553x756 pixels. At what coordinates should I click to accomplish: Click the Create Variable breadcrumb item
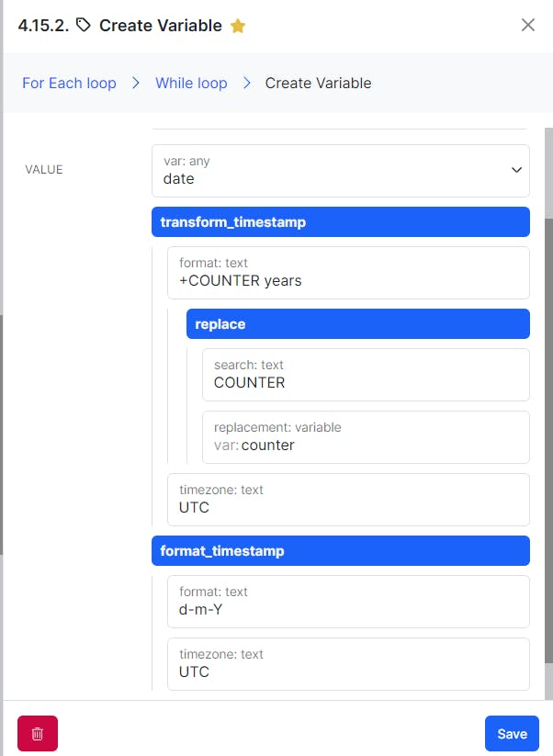pos(318,83)
